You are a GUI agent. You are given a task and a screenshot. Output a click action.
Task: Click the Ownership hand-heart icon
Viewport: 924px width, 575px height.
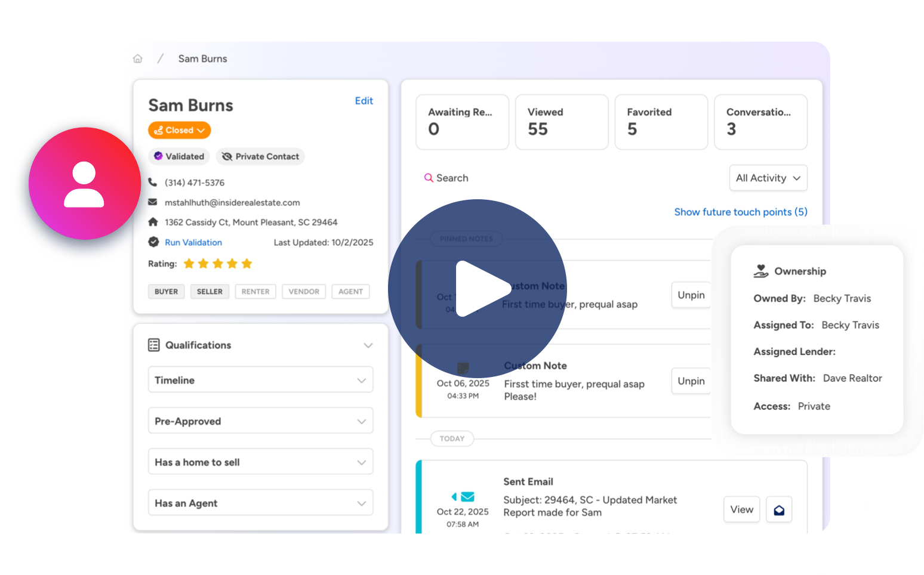760,271
